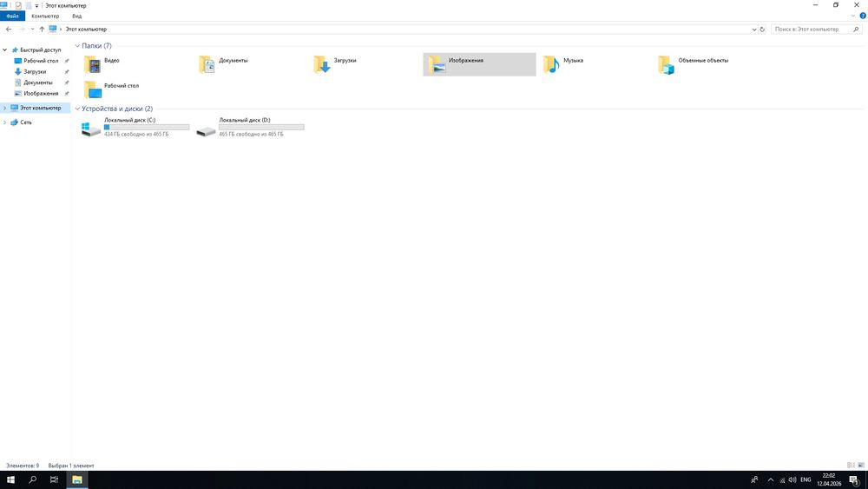This screenshot has width=868, height=489.
Task: Open Explorer help question mark
Action: (863, 16)
